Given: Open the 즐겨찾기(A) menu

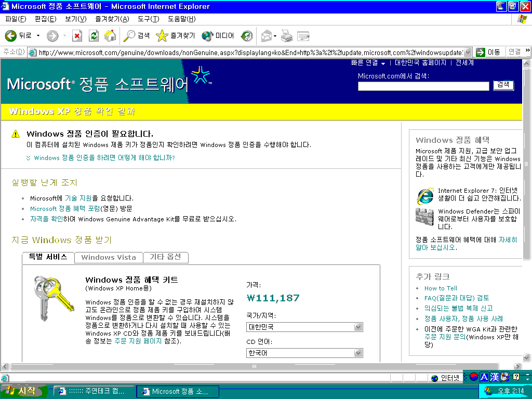Looking at the screenshot, I should 112,19.
